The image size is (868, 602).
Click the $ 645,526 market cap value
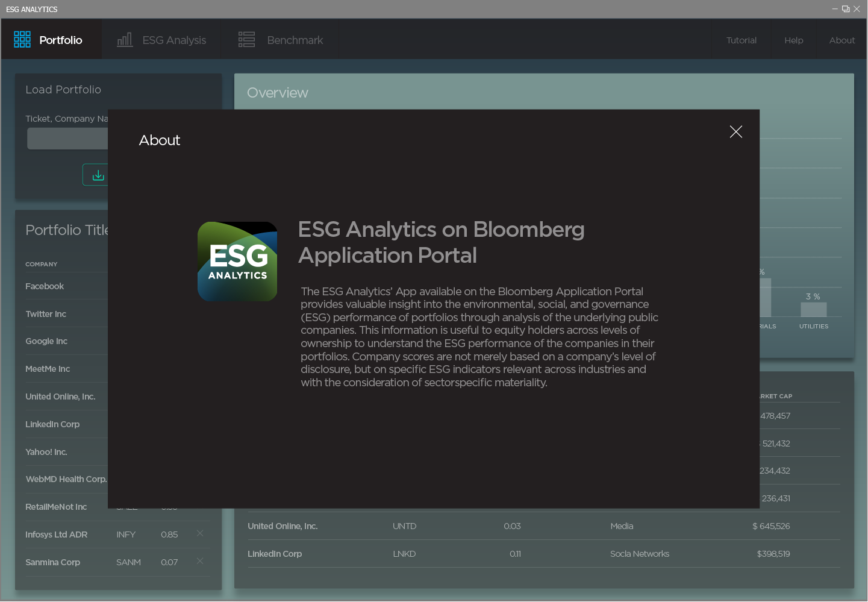(x=771, y=526)
